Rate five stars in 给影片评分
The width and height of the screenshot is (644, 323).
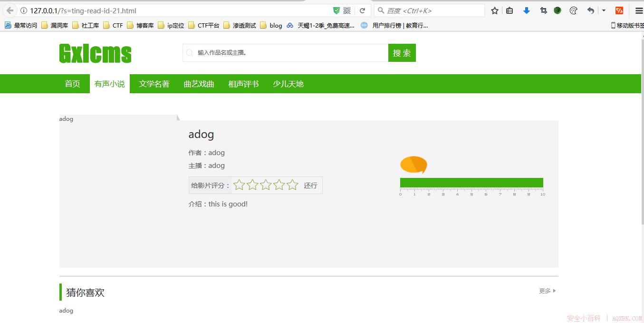(292, 185)
